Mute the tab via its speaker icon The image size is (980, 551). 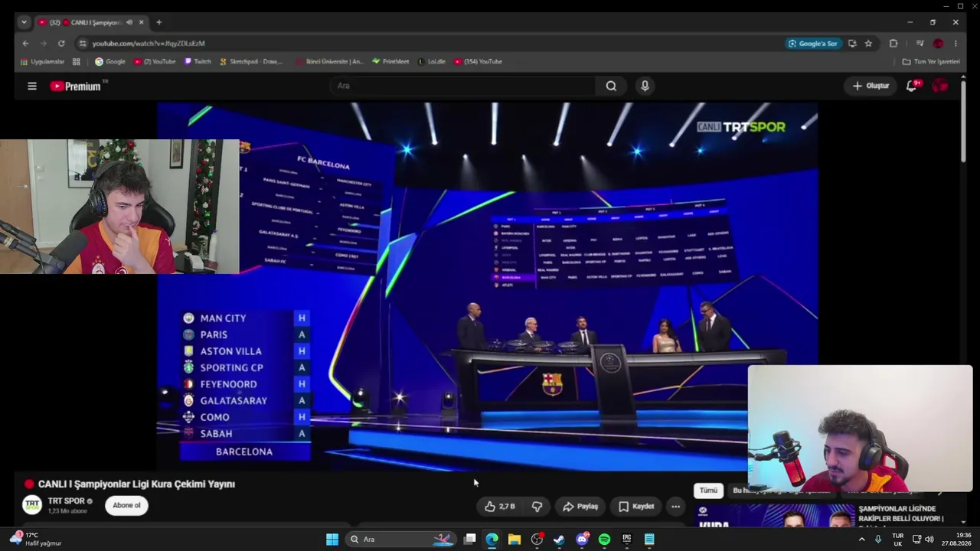tap(129, 22)
